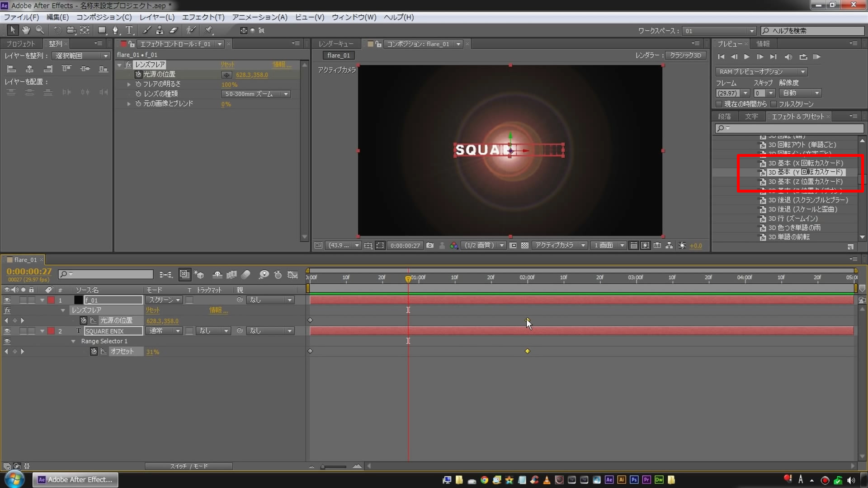Toggle Range Selector 1 visibility eye
The image size is (868, 488).
[7, 342]
